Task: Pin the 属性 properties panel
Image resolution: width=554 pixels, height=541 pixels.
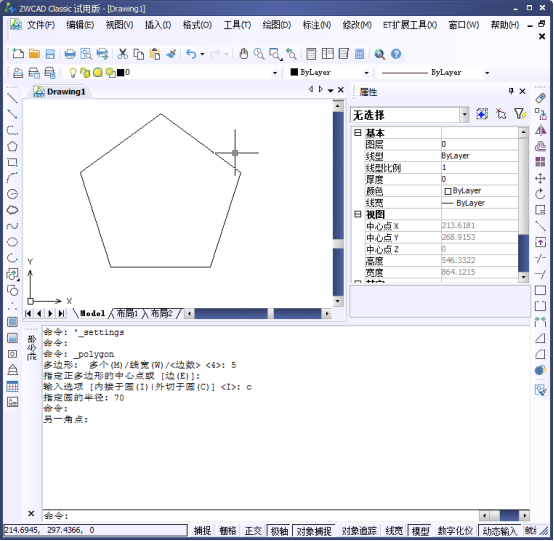Action: pos(511,91)
